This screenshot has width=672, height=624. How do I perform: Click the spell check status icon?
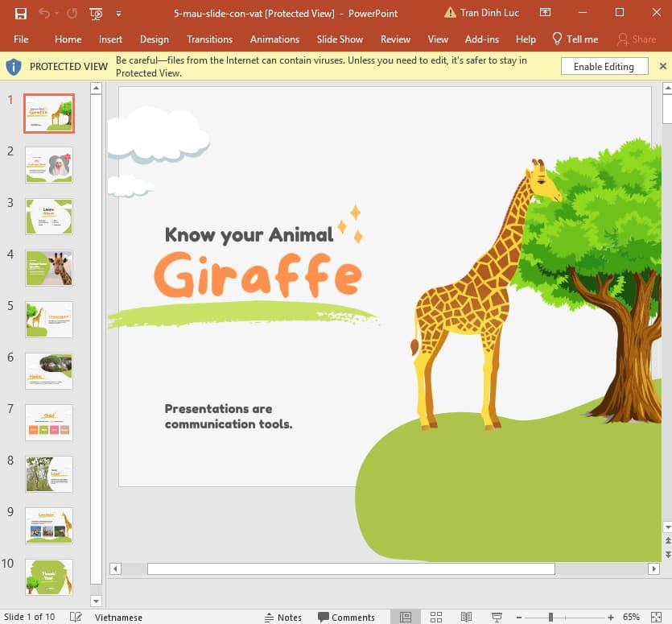pyautogui.click(x=76, y=617)
